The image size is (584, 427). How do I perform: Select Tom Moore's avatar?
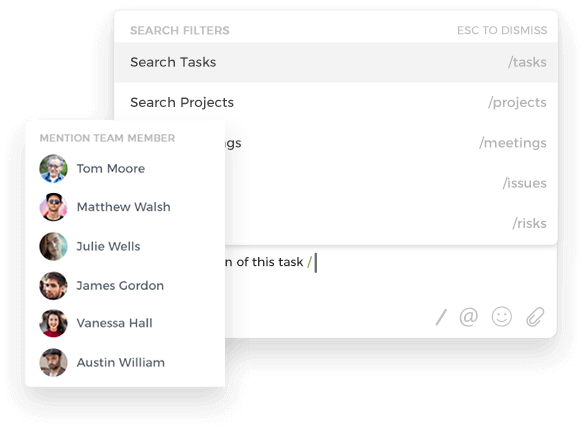(53, 168)
